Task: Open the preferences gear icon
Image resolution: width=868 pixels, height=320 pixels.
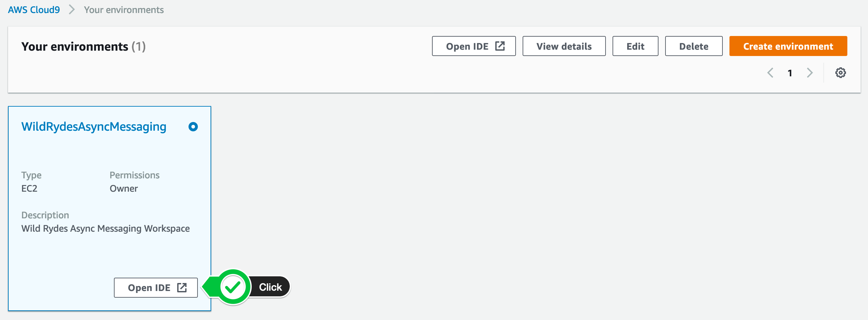Action: [x=840, y=73]
